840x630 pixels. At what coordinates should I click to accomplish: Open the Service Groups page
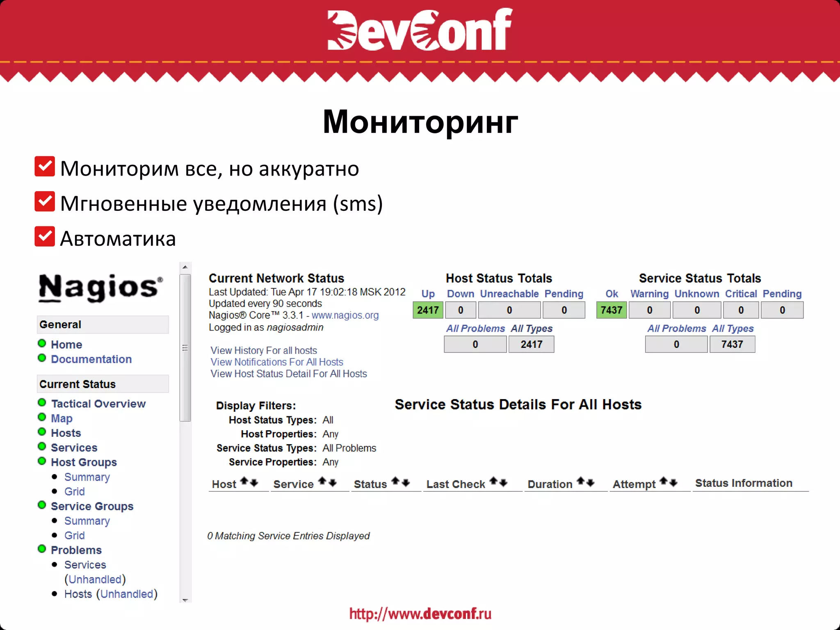pyautogui.click(x=92, y=506)
